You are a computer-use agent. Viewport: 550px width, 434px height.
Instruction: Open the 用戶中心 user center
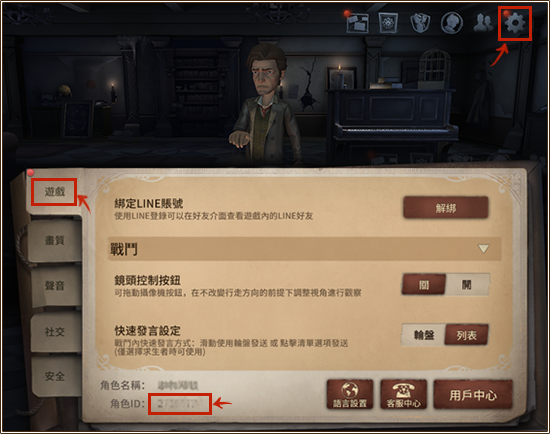click(x=473, y=394)
